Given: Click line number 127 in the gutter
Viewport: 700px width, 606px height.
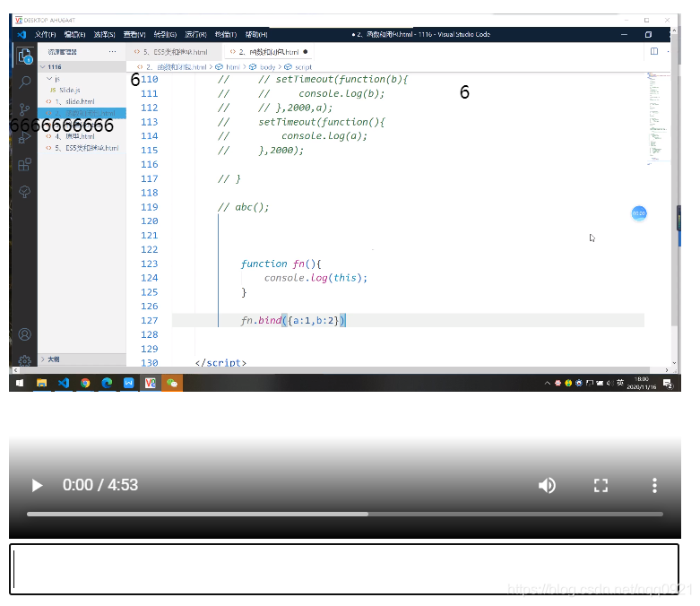Looking at the screenshot, I should tap(150, 321).
